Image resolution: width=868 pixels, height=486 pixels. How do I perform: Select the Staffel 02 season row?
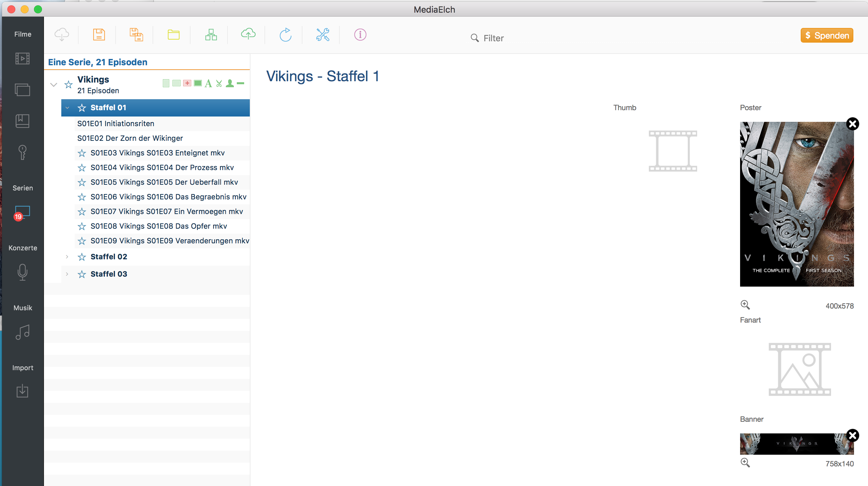click(x=155, y=257)
